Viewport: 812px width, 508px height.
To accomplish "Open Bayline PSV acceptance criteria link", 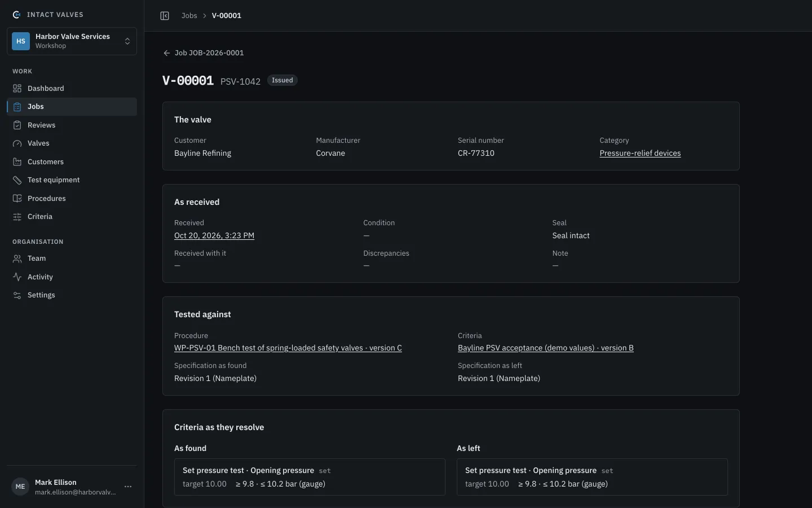I will pyautogui.click(x=546, y=348).
